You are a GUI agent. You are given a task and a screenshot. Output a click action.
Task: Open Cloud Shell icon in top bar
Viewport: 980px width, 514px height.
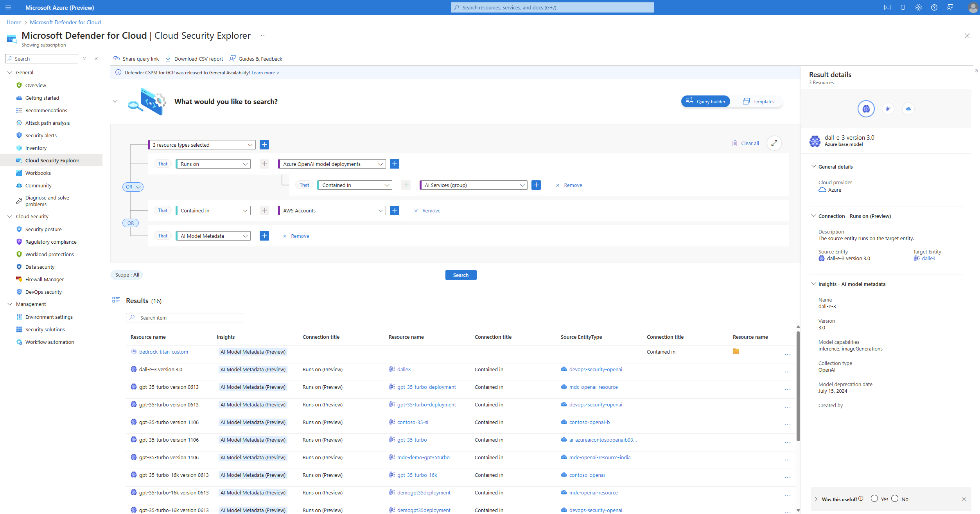(887, 7)
